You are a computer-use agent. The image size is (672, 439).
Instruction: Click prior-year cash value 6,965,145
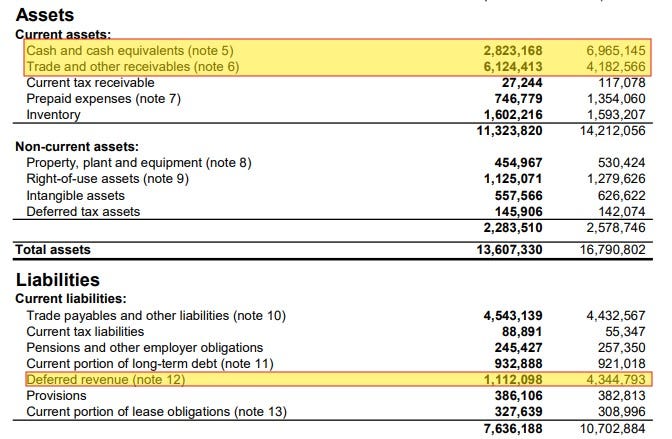click(616, 51)
